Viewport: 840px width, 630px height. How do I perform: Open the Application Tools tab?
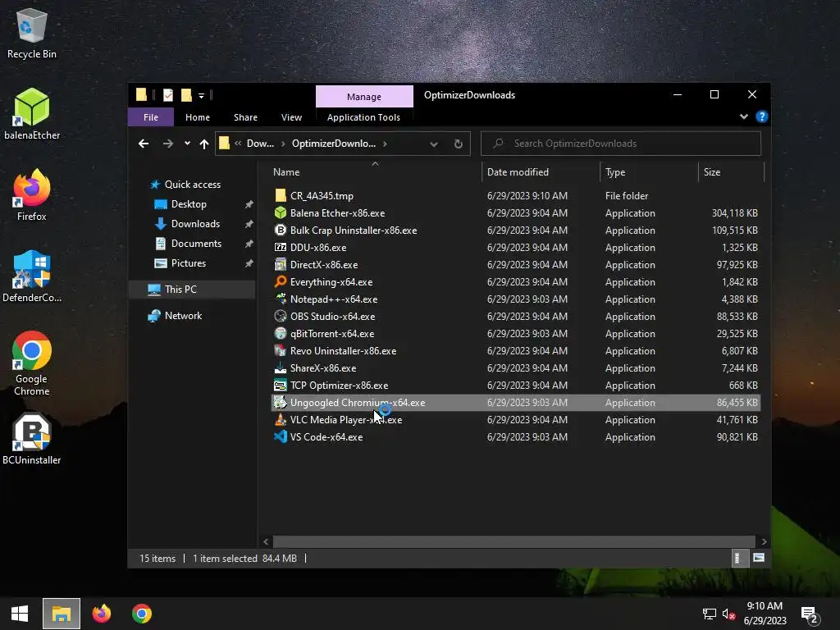(363, 116)
